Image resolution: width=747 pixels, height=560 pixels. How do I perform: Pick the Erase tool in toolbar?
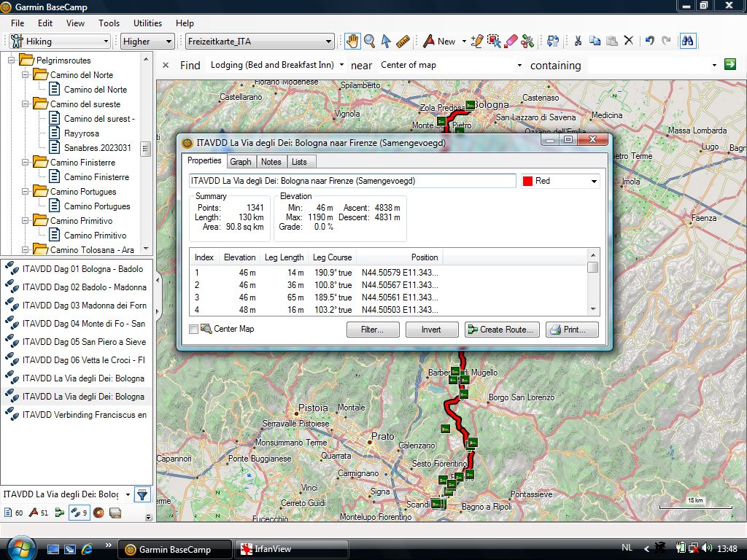511,42
